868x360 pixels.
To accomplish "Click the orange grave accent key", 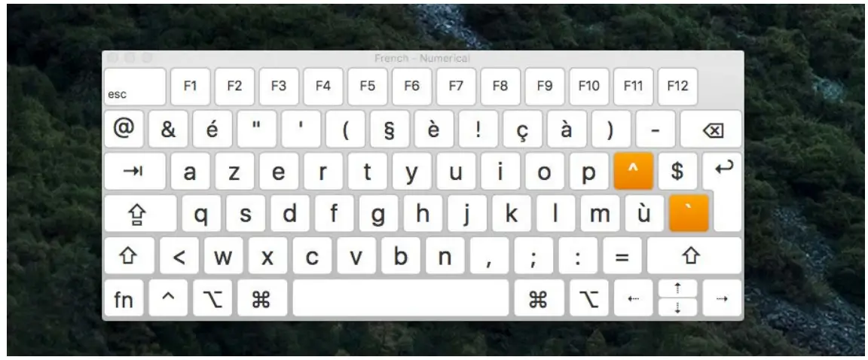I will [x=689, y=213].
